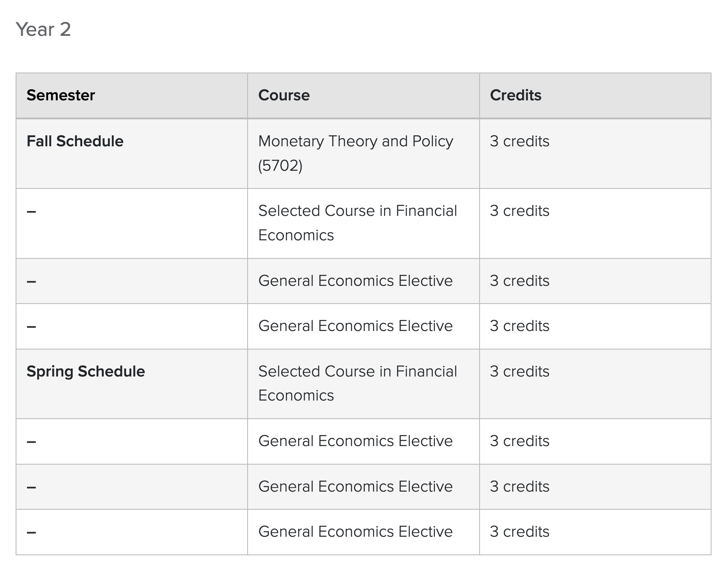The image size is (728, 581).
Task: Click the first Fall General Economics Elective
Action: click(356, 281)
